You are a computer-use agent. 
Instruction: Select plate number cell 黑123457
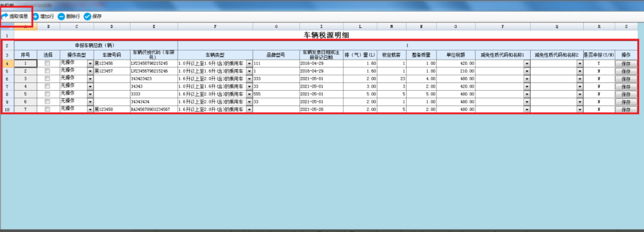click(112, 71)
